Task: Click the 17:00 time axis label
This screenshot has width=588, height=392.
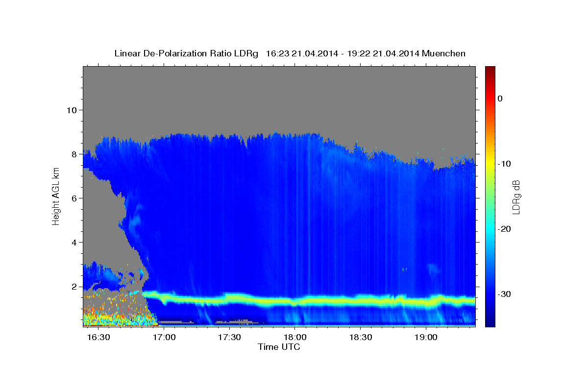Action: (164, 338)
